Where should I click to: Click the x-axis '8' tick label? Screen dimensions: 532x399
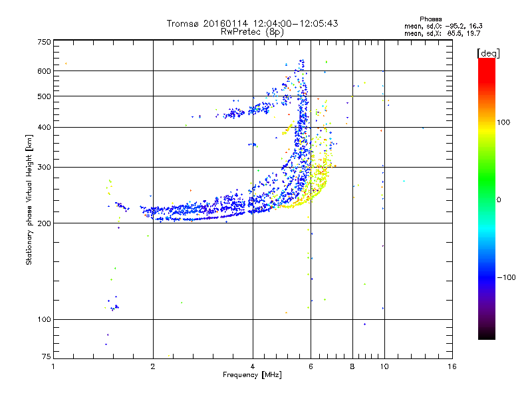pyautogui.click(x=352, y=366)
